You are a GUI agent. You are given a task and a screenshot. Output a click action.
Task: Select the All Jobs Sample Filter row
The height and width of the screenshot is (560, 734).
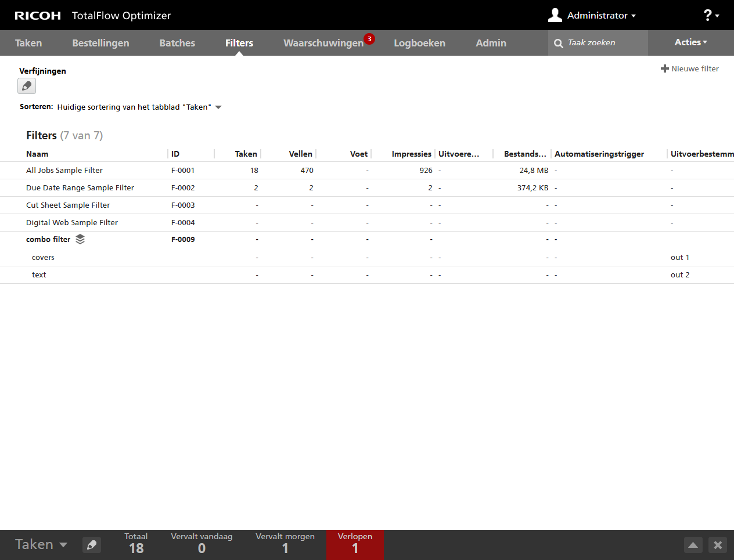click(64, 171)
